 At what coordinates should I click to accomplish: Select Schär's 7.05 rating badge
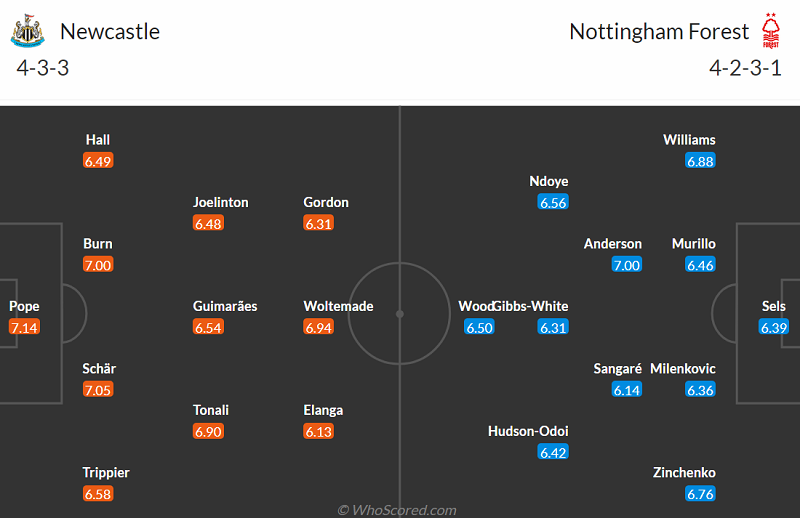tap(98, 390)
